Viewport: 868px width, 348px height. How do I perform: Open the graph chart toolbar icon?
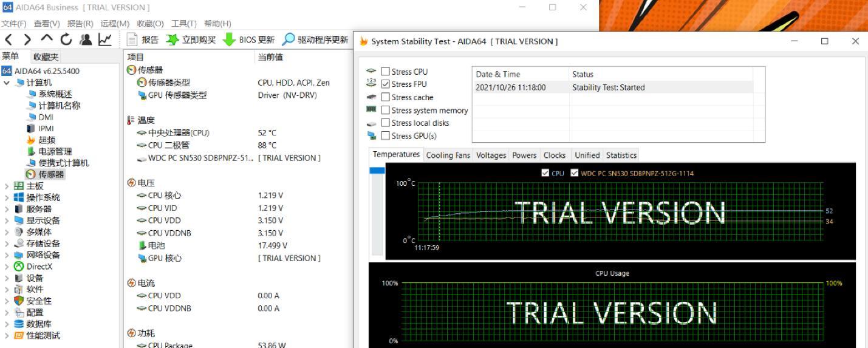(105, 40)
